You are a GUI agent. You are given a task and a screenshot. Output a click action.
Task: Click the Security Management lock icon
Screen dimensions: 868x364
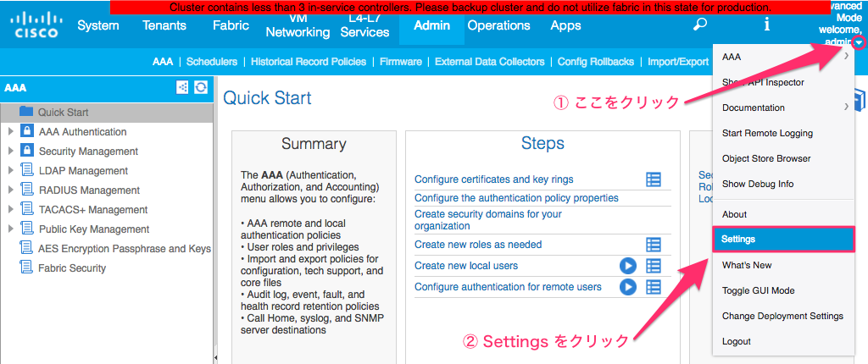26,151
